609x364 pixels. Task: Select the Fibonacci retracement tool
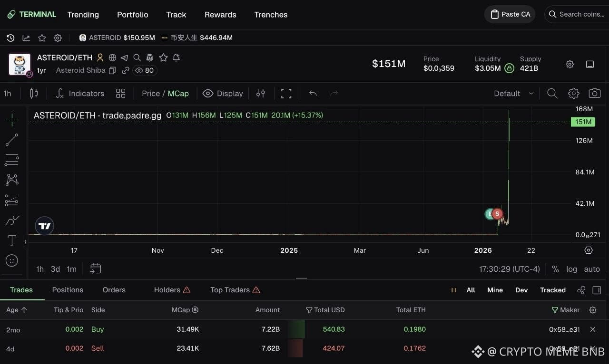[12, 160]
